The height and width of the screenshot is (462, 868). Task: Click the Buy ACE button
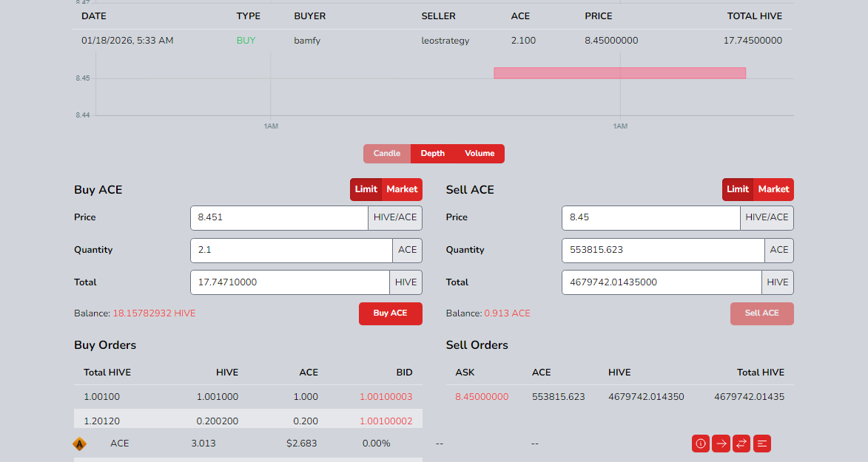[x=390, y=313]
